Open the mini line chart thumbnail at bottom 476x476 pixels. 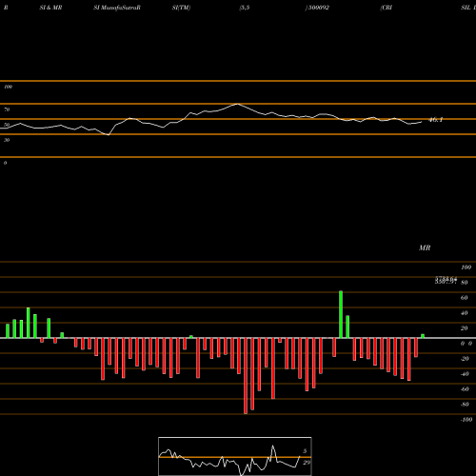[235, 456]
